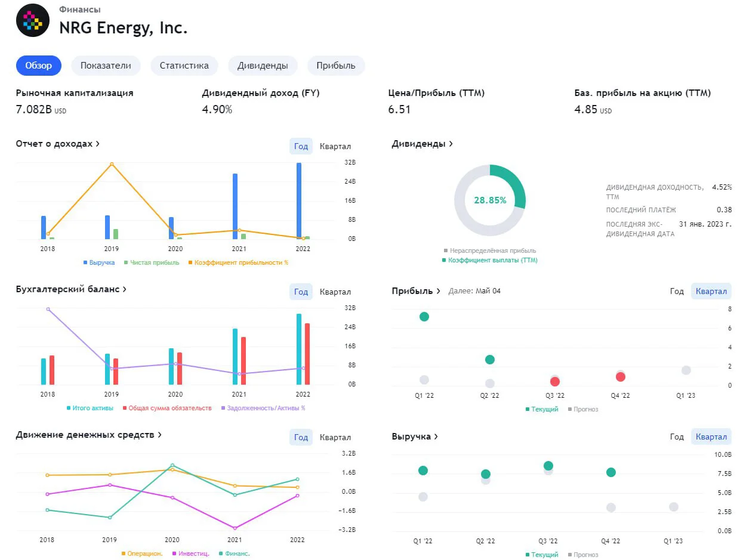Click the red Q4 '22 earnings dot
The height and width of the screenshot is (560, 737).
[x=621, y=377]
